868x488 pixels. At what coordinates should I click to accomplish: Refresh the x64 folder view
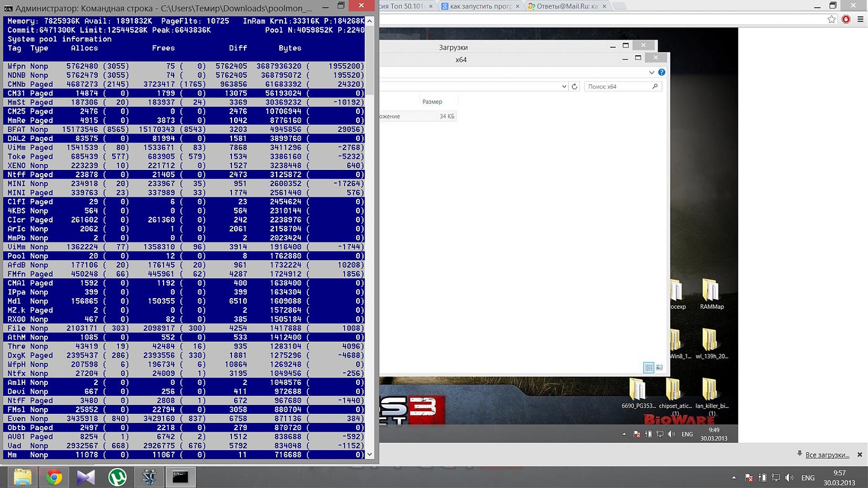574,86
